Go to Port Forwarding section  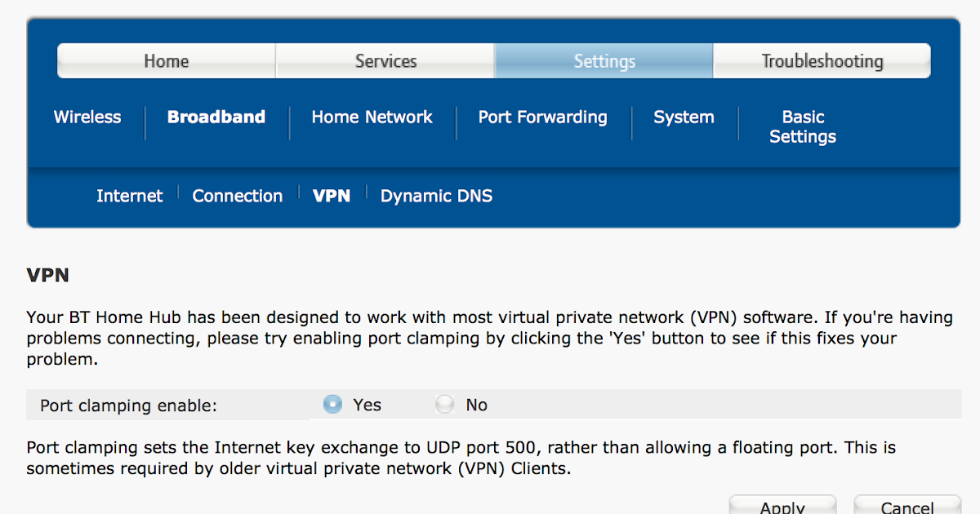pyautogui.click(x=542, y=117)
